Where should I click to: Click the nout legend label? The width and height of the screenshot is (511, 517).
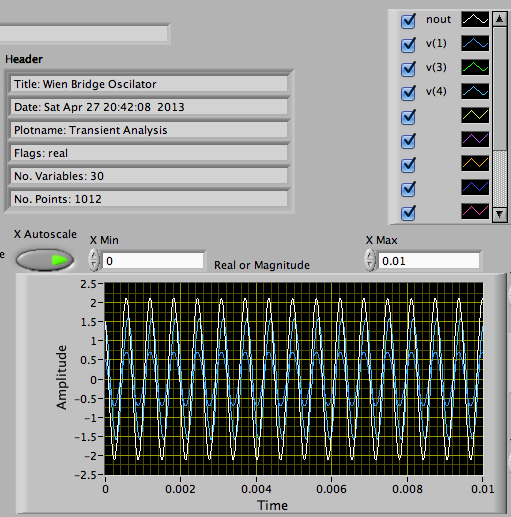coord(438,20)
